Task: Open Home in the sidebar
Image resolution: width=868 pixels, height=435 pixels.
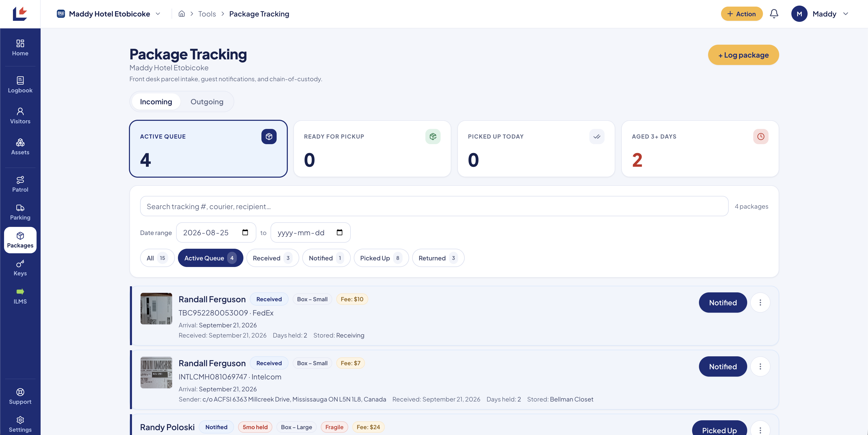Action: 20,47
